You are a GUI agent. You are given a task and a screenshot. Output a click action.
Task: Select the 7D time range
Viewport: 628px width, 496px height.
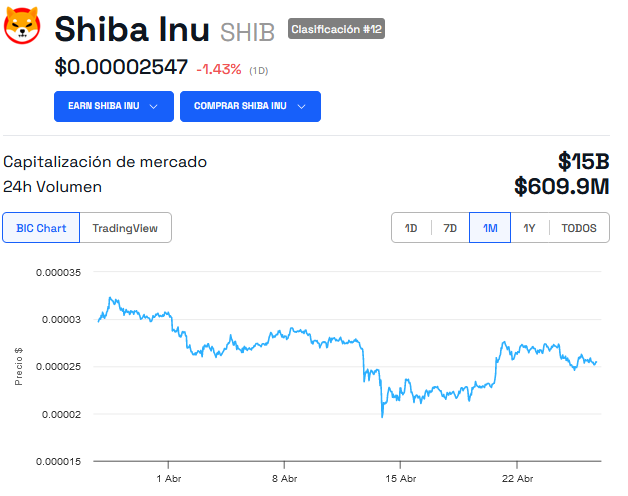[450, 228]
